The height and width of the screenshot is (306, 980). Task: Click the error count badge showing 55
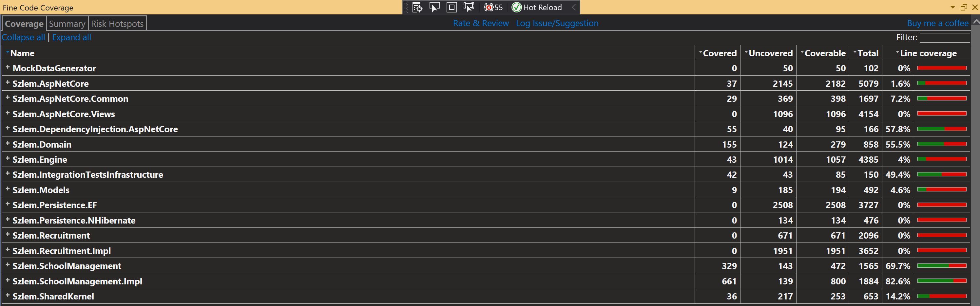tap(493, 7)
